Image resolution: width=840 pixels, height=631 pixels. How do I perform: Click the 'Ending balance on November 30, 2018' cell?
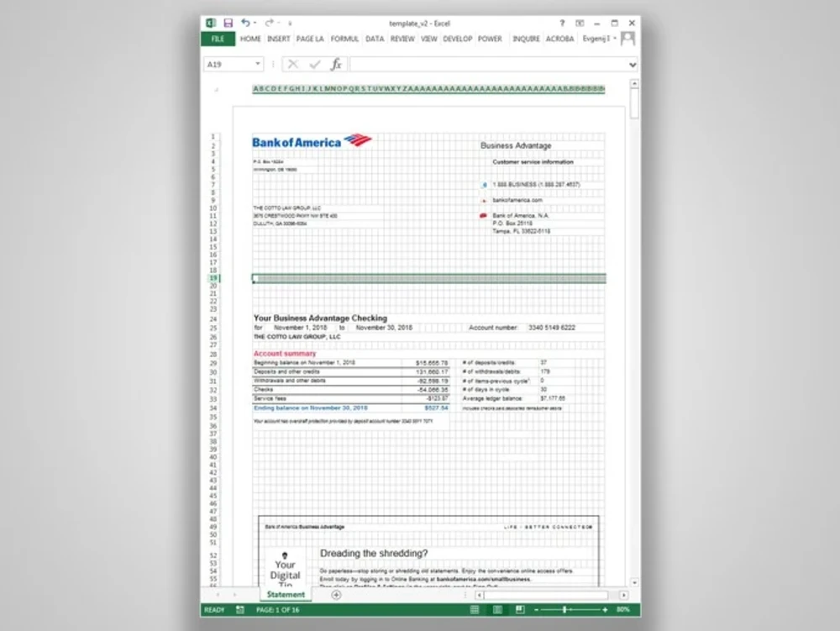coord(311,408)
